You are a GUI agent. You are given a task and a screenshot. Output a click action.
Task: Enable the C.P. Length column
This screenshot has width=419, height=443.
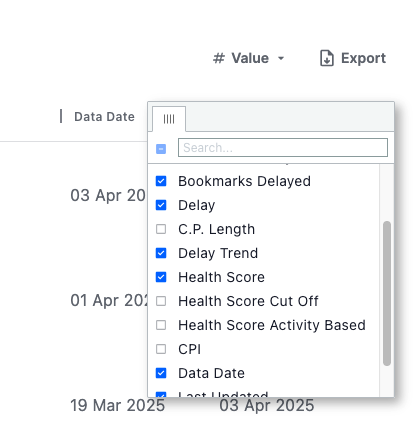pos(161,229)
